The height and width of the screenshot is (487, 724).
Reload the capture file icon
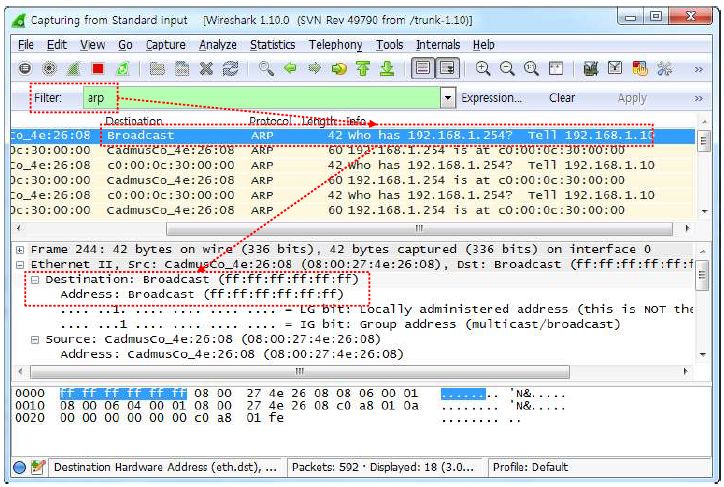tap(230, 69)
